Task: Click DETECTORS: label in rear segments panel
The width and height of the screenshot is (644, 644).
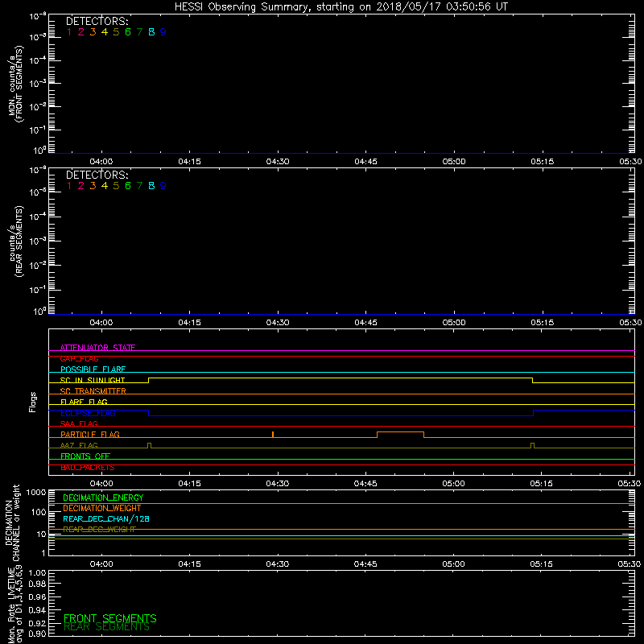Action: (97, 175)
